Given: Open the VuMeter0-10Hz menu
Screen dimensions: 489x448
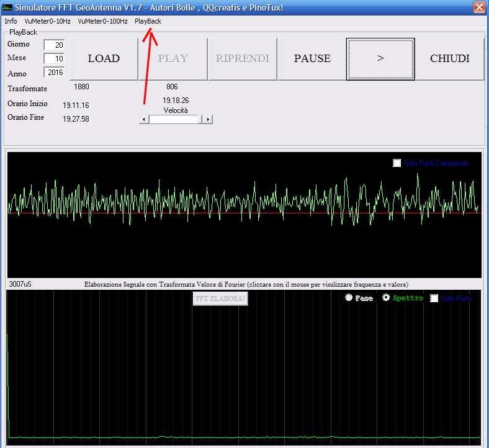Looking at the screenshot, I should point(47,21).
